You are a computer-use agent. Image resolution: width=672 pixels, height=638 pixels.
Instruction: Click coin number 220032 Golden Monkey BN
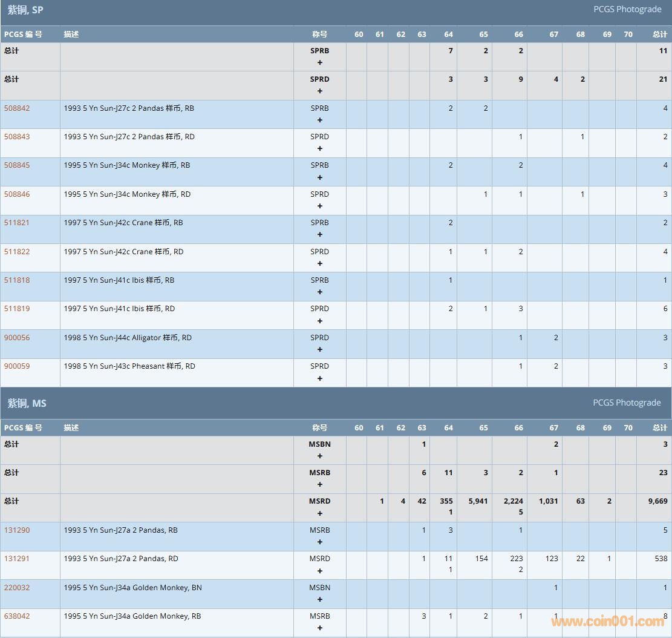tap(17, 587)
